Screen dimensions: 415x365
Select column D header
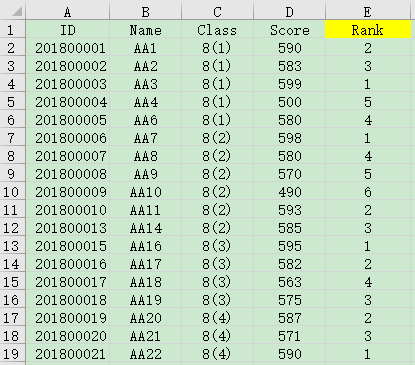290,11
